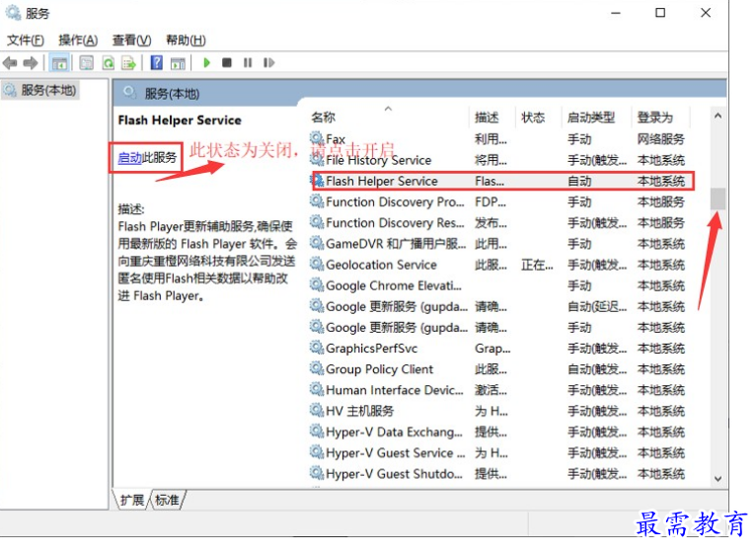Select the Function Discovery Res... row
Viewport: 756px width, 555px height.
[x=499, y=223]
